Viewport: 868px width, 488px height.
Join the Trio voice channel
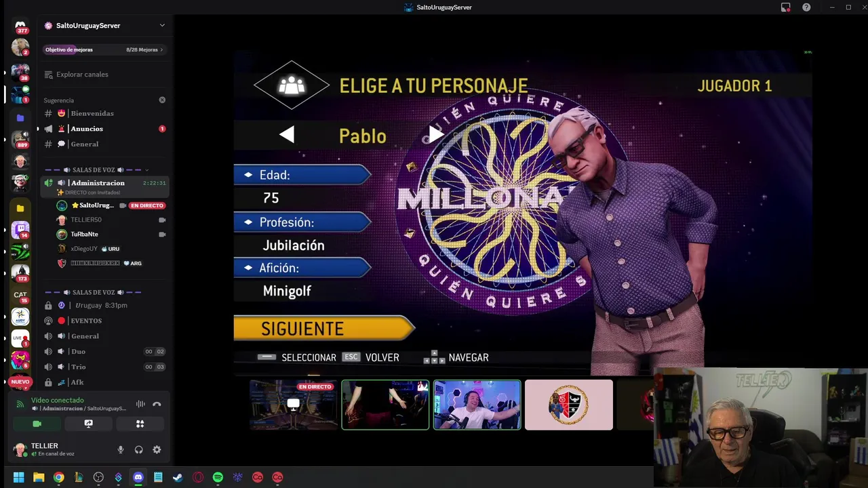click(x=104, y=367)
